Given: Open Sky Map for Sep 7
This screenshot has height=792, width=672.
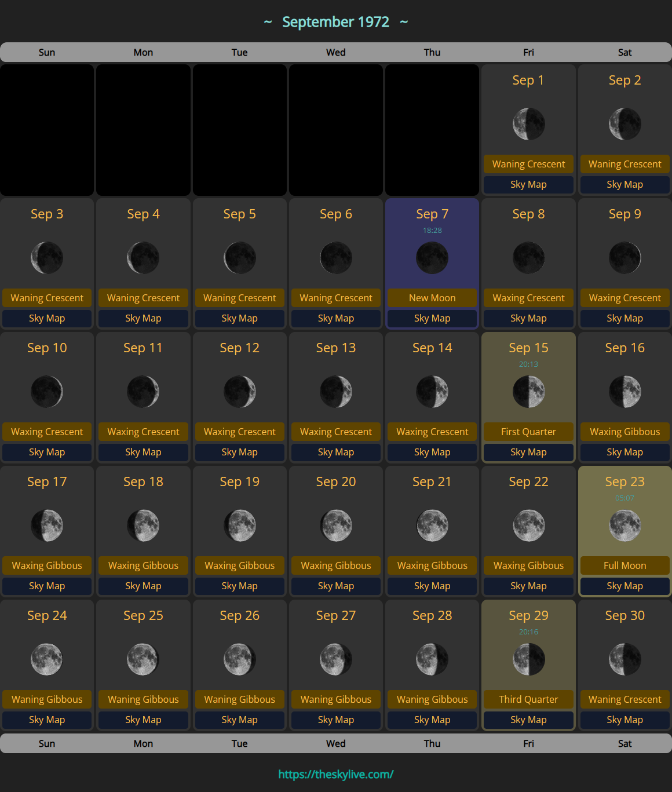Looking at the screenshot, I should click(x=432, y=318).
